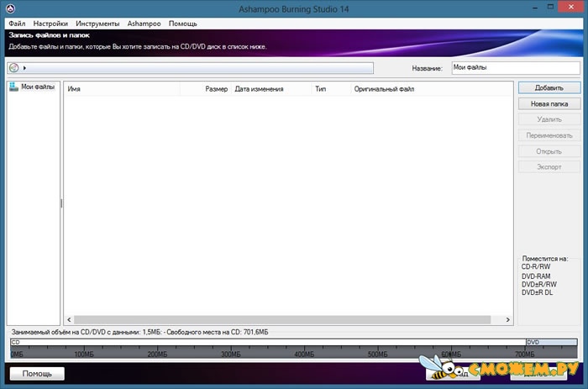This screenshot has height=389, width=588.
Task: Click the Ashampoo app logo icon in title bar
Action: pyautogui.click(x=10, y=8)
